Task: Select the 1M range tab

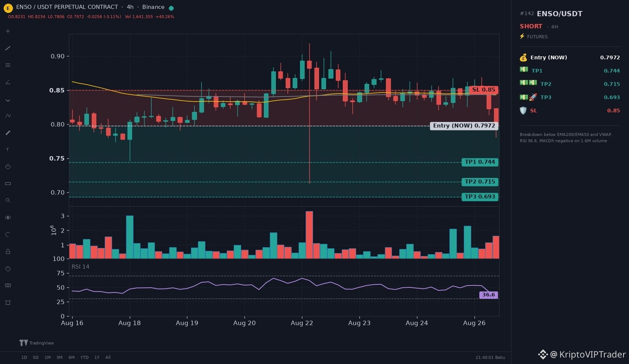Action: [x=48, y=357]
